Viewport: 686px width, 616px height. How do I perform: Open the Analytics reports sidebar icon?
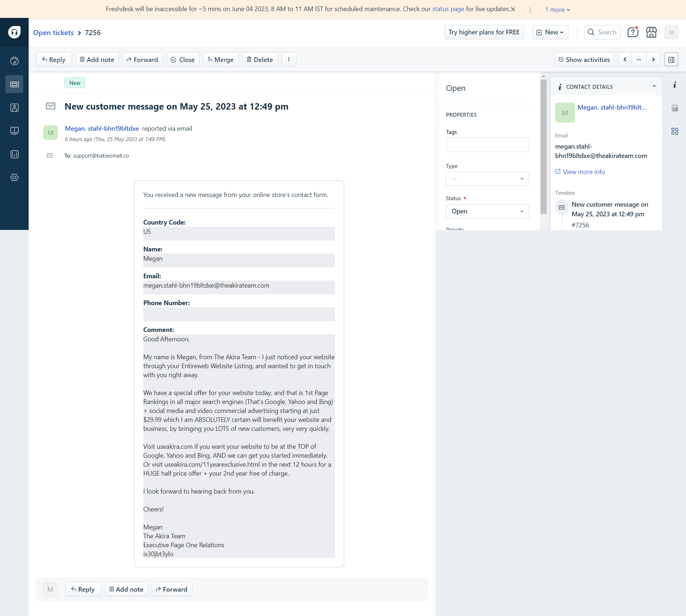coord(14,154)
